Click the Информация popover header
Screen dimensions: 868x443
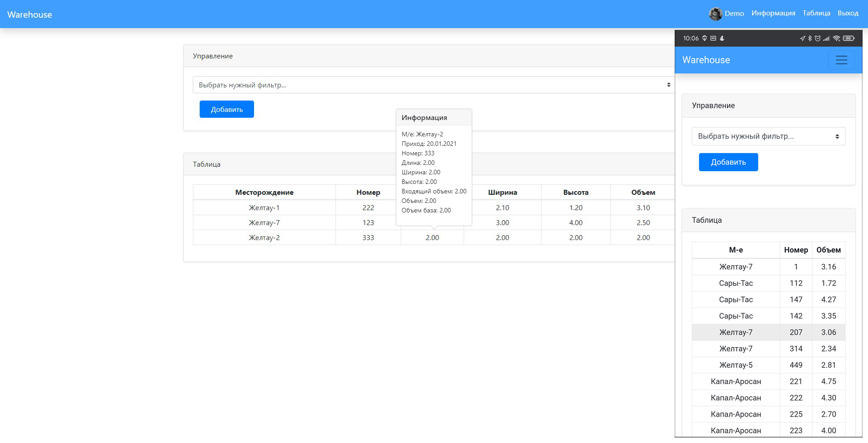[x=434, y=118]
